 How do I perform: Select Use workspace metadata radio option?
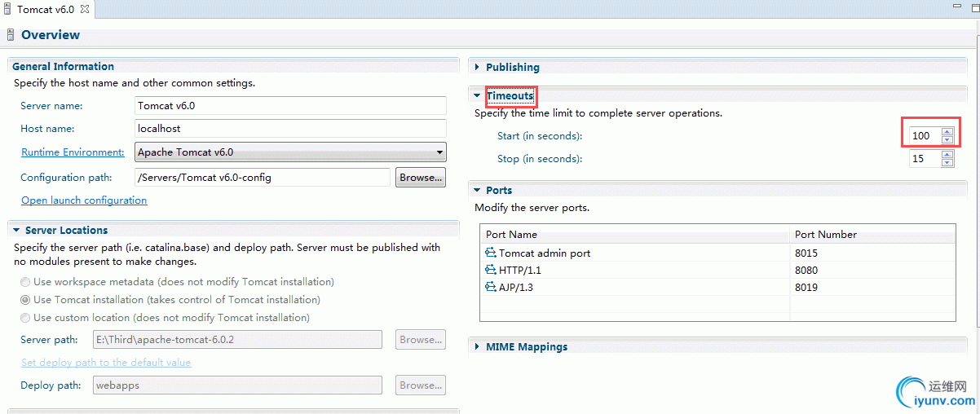click(x=25, y=281)
